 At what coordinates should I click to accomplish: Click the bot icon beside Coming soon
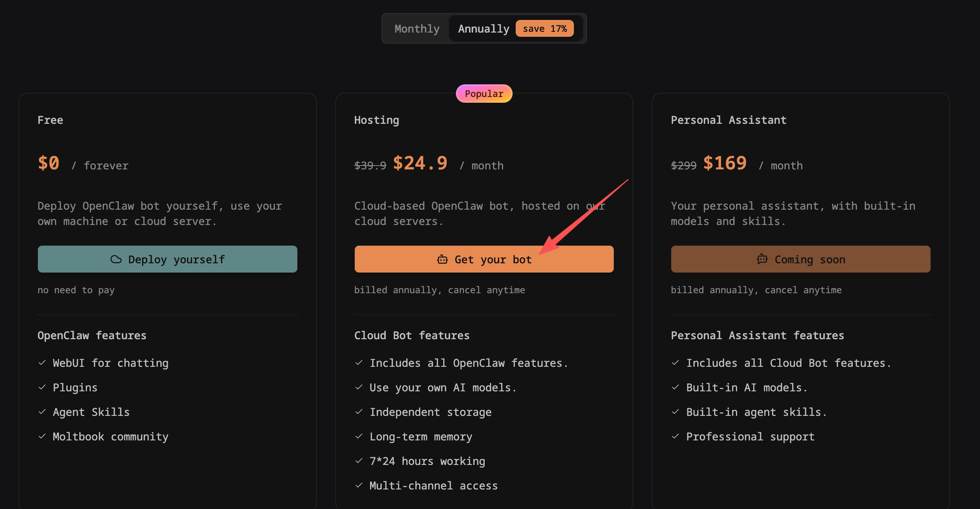(x=762, y=259)
